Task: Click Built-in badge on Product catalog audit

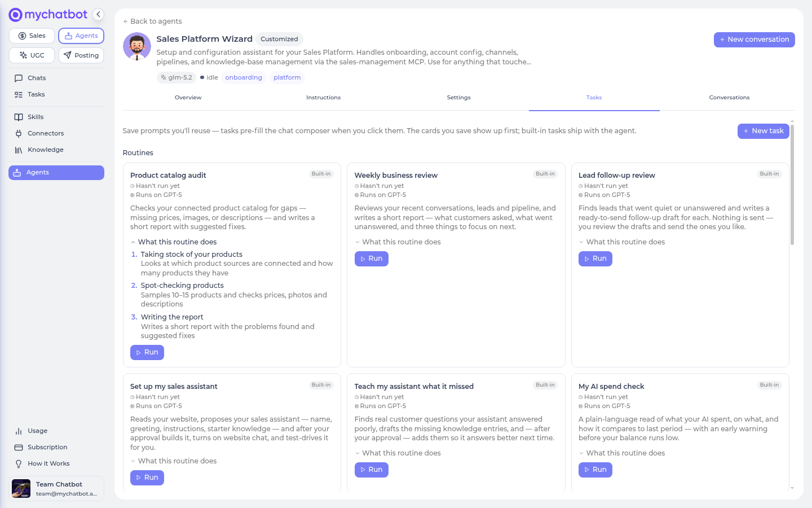Action: (x=321, y=174)
